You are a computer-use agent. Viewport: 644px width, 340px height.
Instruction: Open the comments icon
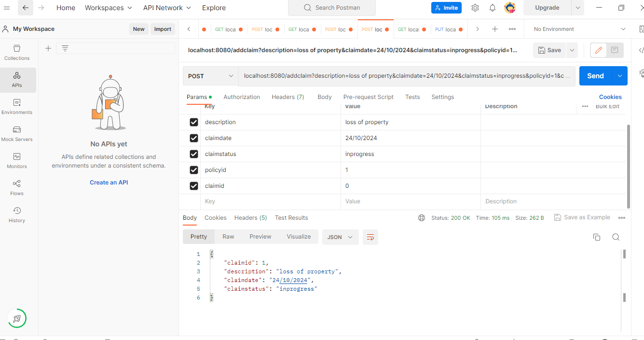tap(615, 50)
